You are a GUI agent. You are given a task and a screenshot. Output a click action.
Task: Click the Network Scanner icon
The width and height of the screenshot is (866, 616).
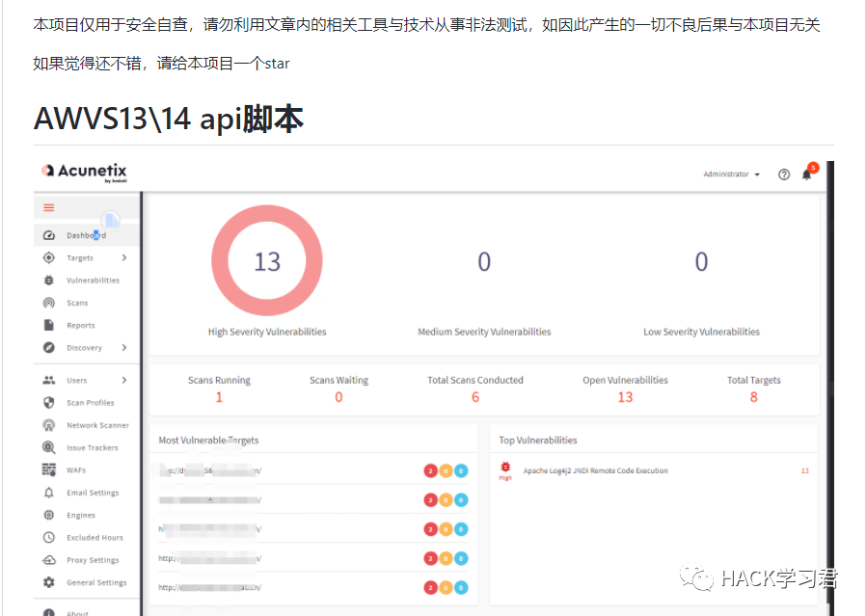[x=48, y=425]
